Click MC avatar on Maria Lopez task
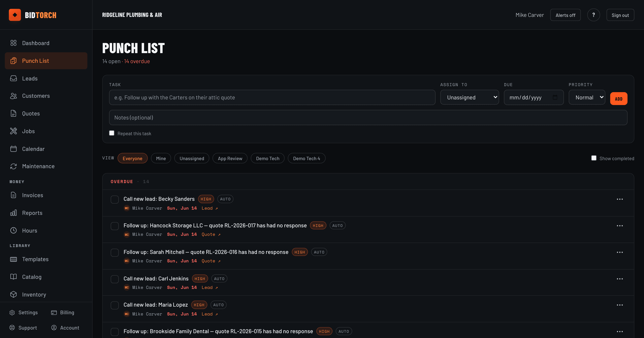 [x=127, y=314]
